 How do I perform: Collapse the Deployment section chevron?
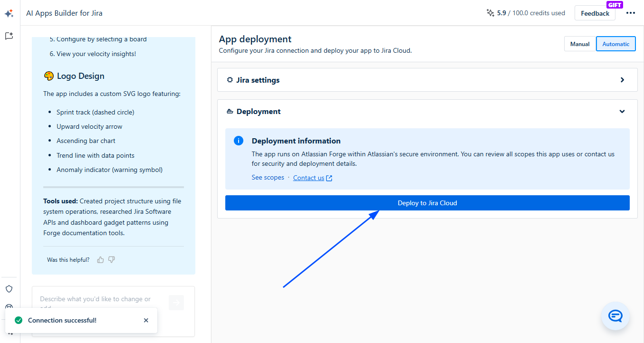click(622, 112)
